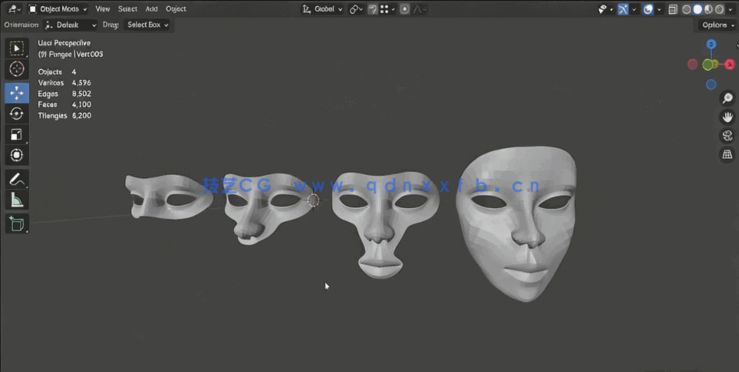The image size is (739, 372).
Task: Select the Add Cube tool
Action: coord(17,224)
